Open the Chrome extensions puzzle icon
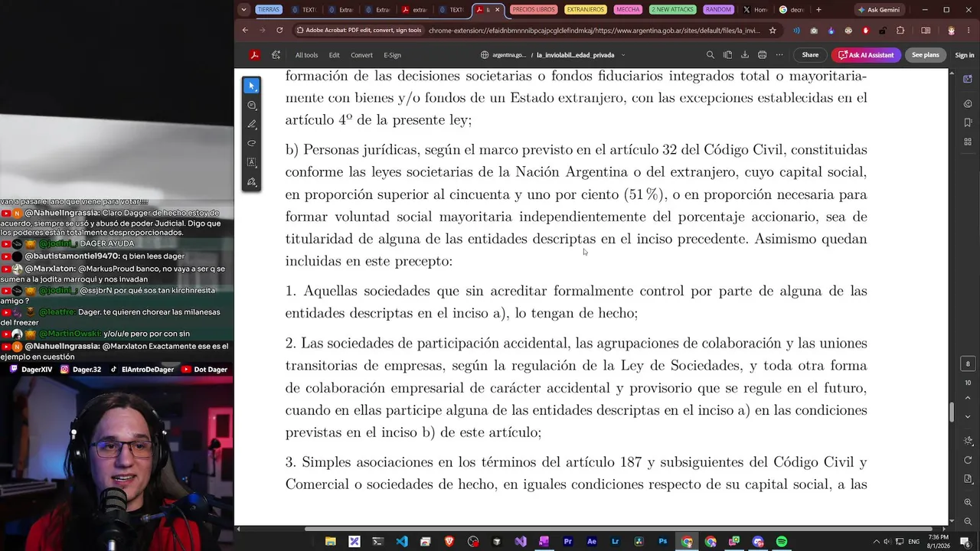 pos(900,31)
